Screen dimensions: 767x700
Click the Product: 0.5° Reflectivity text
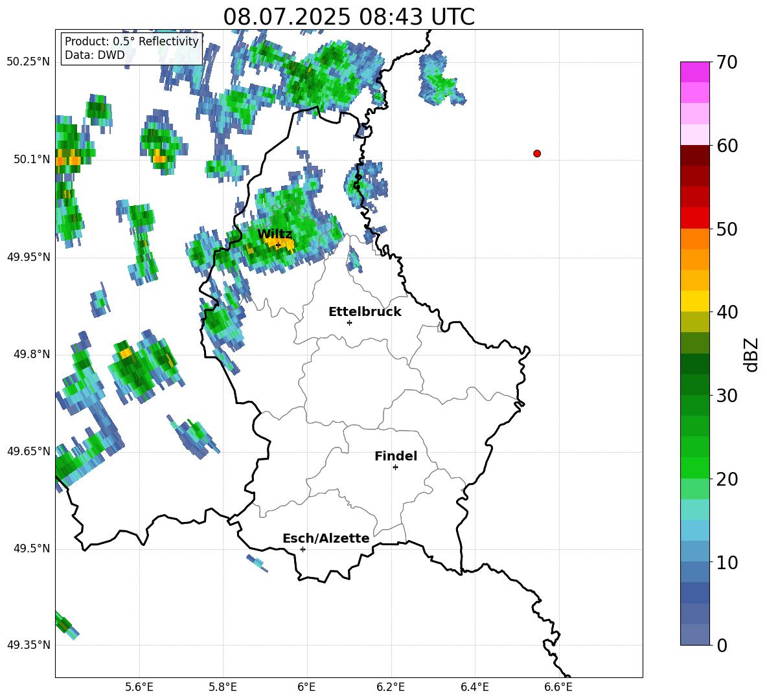pos(132,41)
